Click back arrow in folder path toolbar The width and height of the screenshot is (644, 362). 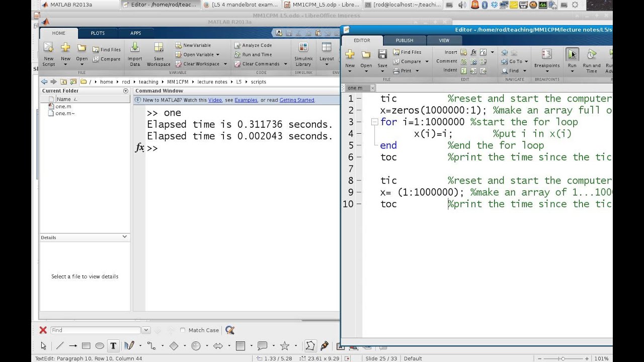(44, 81)
